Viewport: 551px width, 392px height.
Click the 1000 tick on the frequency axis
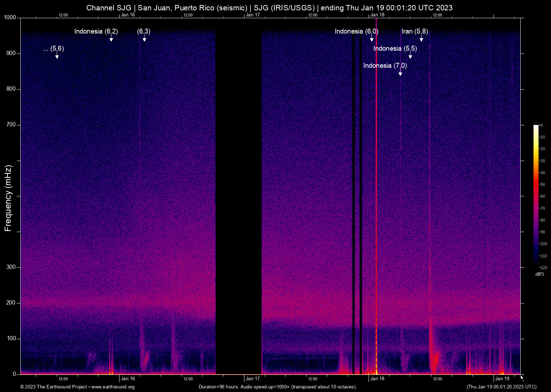(9, 17)
